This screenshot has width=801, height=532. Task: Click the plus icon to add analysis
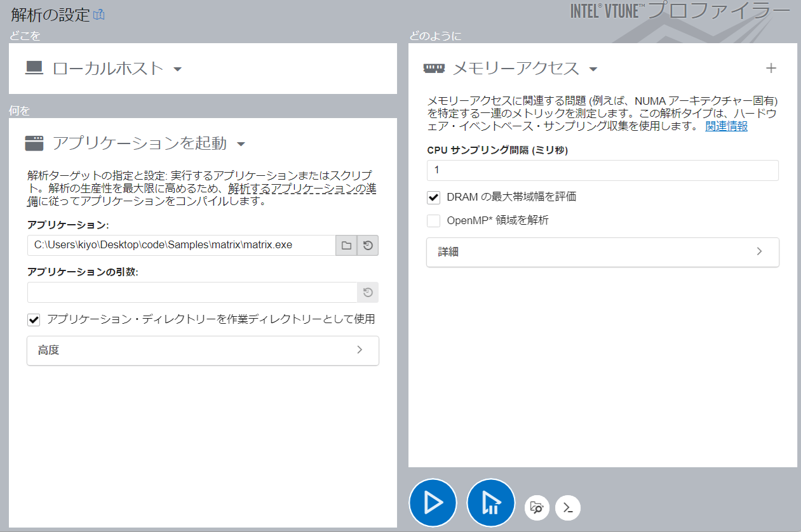point(771,68)
